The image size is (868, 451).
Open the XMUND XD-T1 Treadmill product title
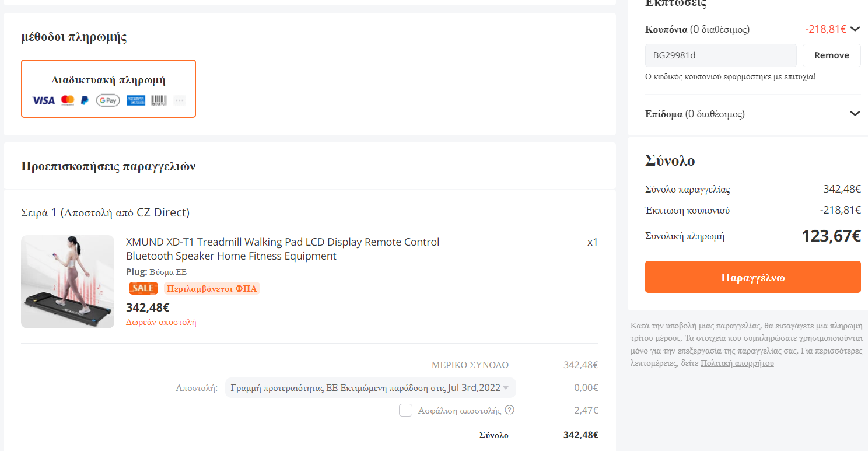[x=283, y=249]
